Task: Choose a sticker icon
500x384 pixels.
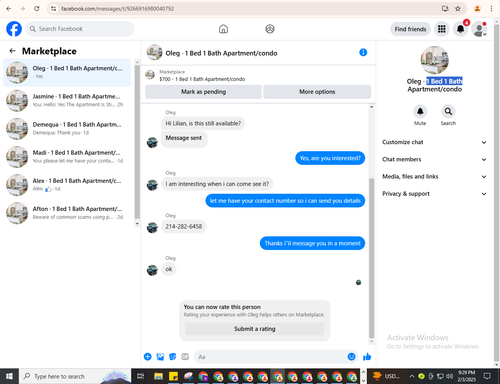Action: coord(172,357)
